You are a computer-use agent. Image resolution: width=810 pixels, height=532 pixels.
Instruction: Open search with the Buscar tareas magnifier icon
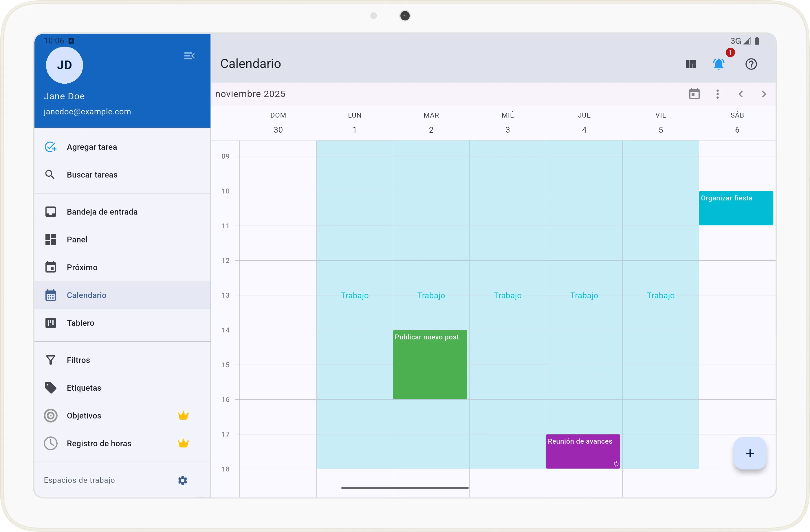click(x=50, y=174)
